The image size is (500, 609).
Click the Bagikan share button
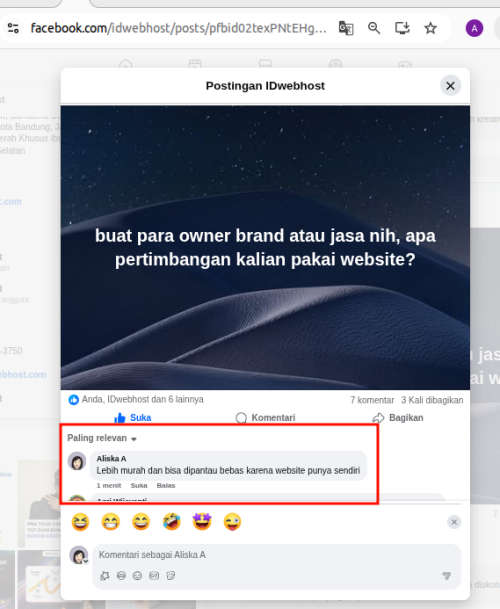[398, 418]
